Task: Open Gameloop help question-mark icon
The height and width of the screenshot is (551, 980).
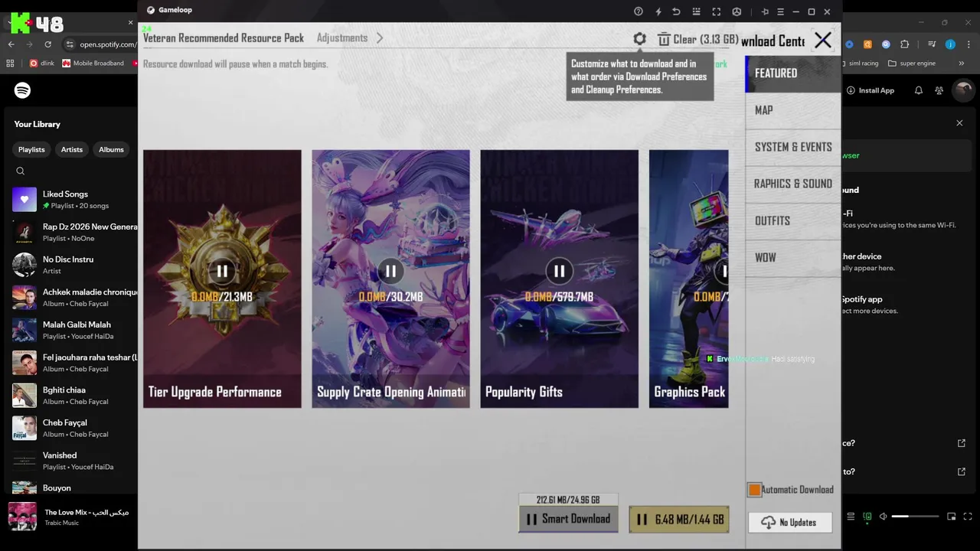Action: [639, 11]
